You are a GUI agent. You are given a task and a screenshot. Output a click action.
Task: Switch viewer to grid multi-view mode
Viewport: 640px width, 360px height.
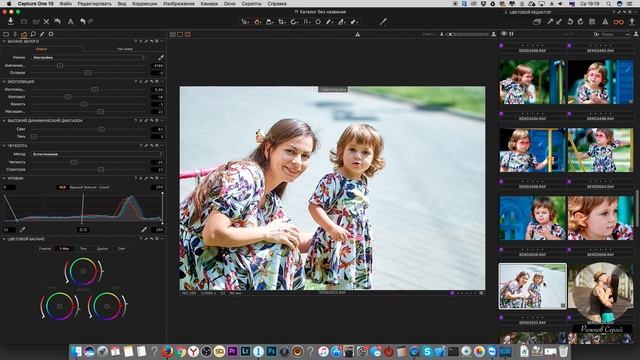point(173,35)
